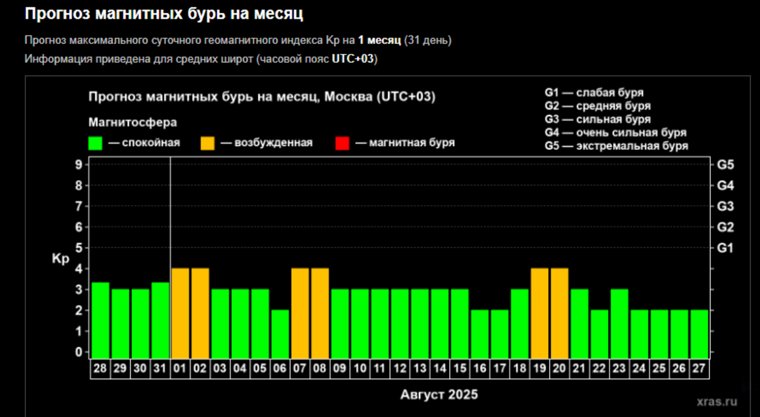Click the 'G1' right axis label
The width and height of the screenshot is (760, 417).
tap(725, 248)
